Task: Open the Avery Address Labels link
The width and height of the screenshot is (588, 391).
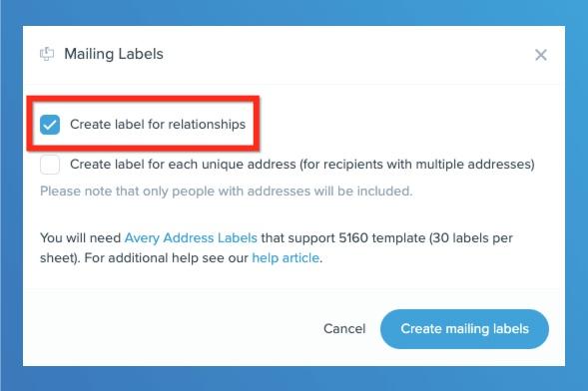Action: click(191, 237)
